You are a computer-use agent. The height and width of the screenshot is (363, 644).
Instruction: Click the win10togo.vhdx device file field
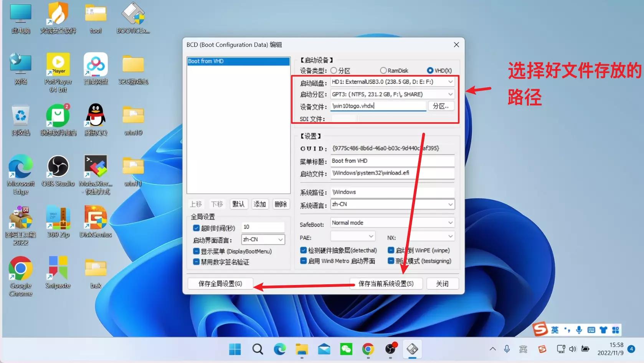click(378, 106)
